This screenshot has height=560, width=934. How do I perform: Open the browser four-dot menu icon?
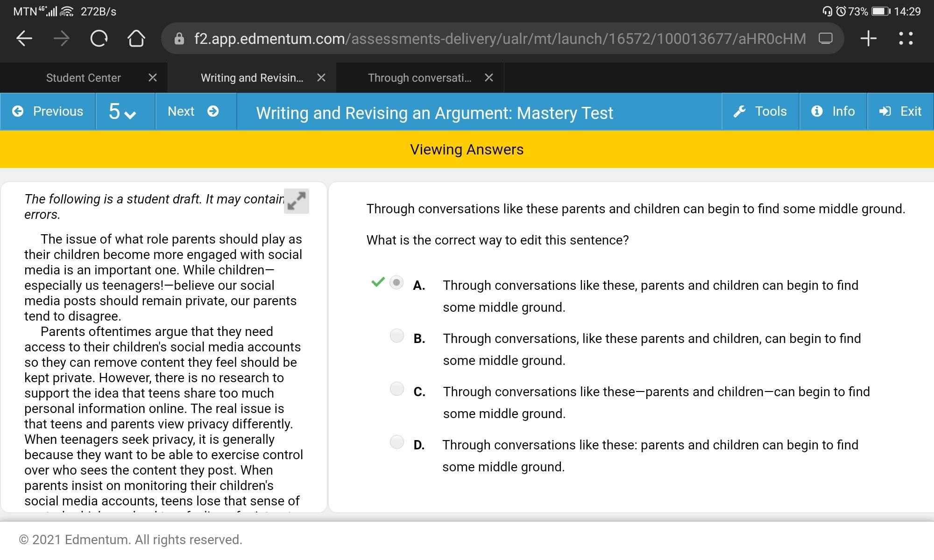906,38
